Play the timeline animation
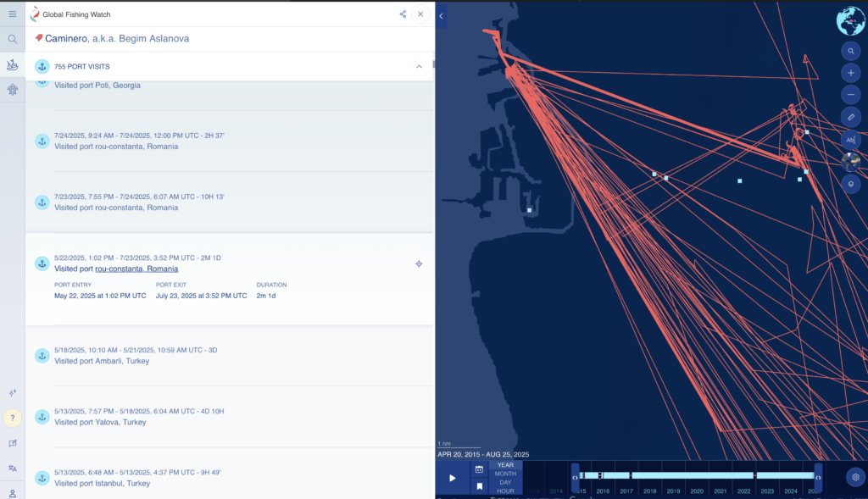Viewport: 868px width, 499px height. (x=453, y=478)
